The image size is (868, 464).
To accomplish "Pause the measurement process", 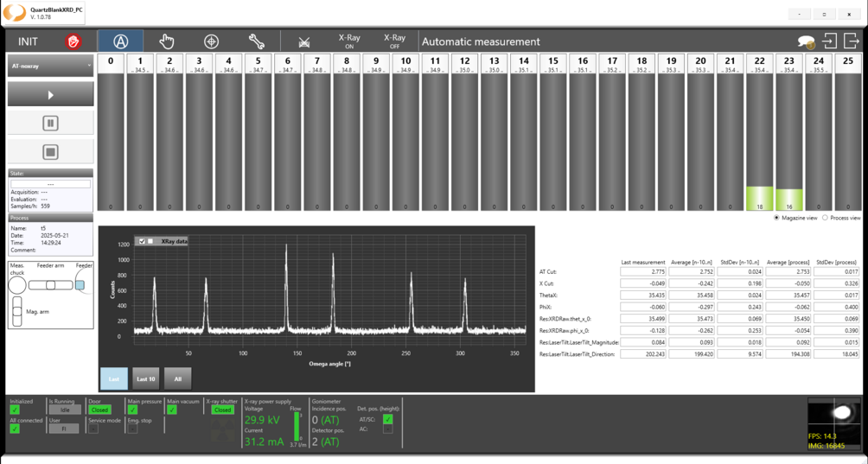I will (x=50, y=123).
